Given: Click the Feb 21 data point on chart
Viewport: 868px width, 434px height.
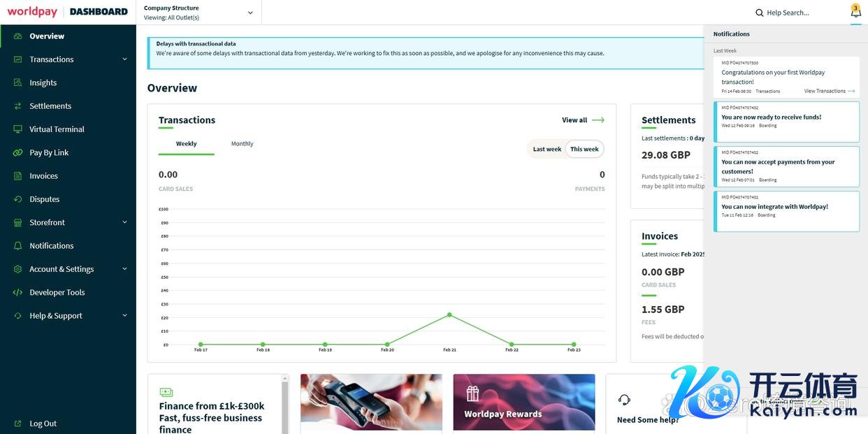Looking at the screenshot, I should (x=449, y=314).
